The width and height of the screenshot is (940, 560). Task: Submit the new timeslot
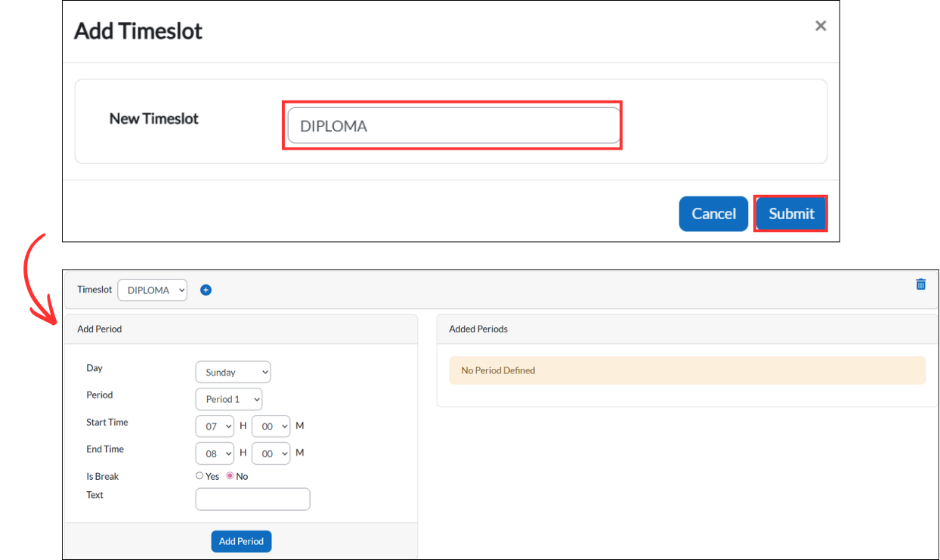[791, 214]
